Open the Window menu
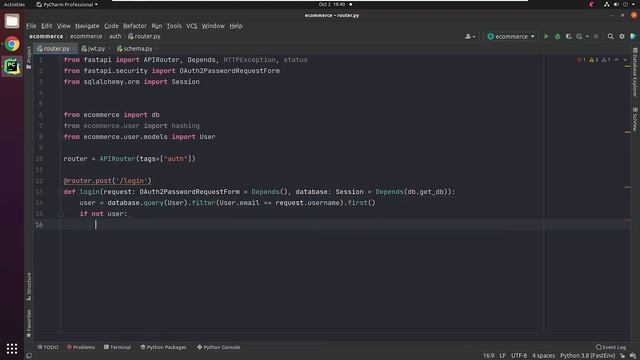This screenshot has height=360, width=640. pyautogui.click(x=213, y=26)
